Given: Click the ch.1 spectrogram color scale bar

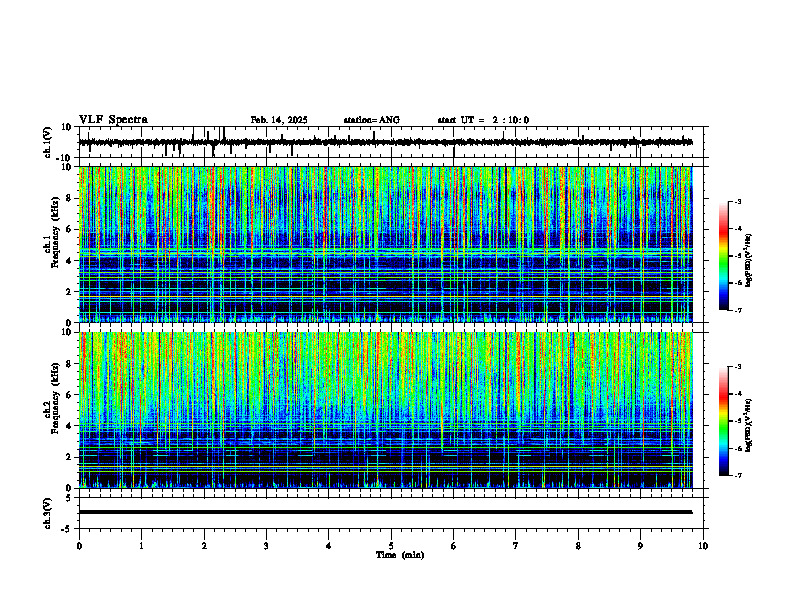Looking at the screenshot, I should click(x=724, y=256).
